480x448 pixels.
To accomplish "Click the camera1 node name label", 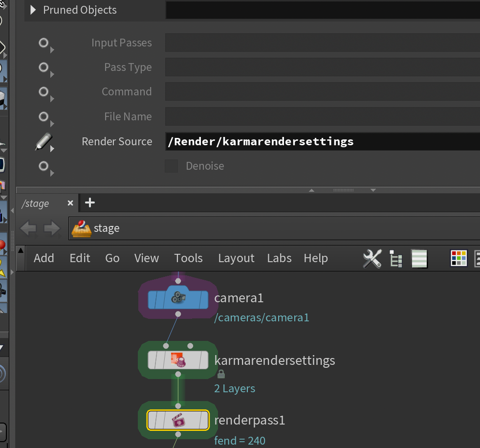I will [x=239, y=298].
